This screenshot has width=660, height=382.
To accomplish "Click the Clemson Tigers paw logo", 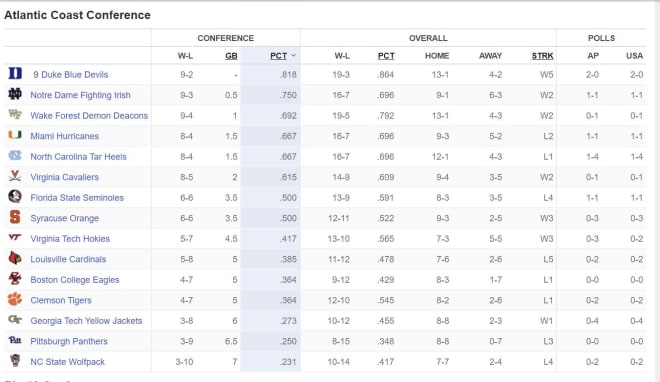I will [15, 299].
